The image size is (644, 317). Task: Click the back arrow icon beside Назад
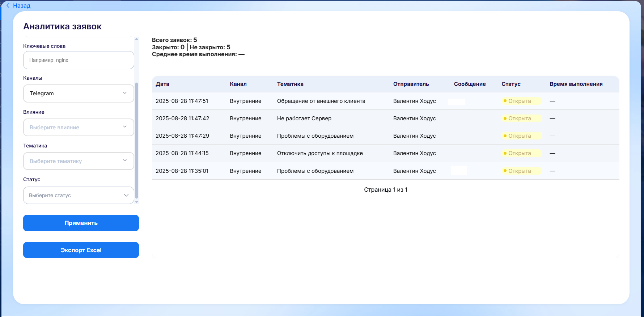(8, 5)
